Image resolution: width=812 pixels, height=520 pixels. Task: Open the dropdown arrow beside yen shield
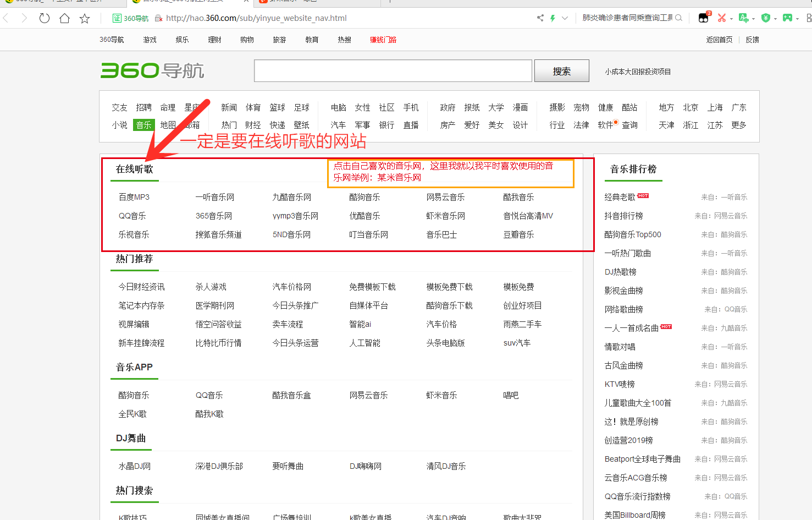[776, 19]
